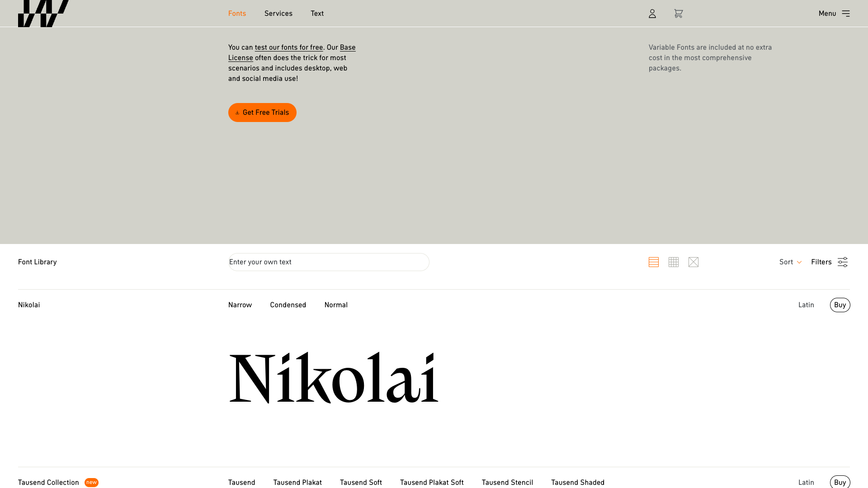Select the Tausend Shaded style

(x=578, y=483)
